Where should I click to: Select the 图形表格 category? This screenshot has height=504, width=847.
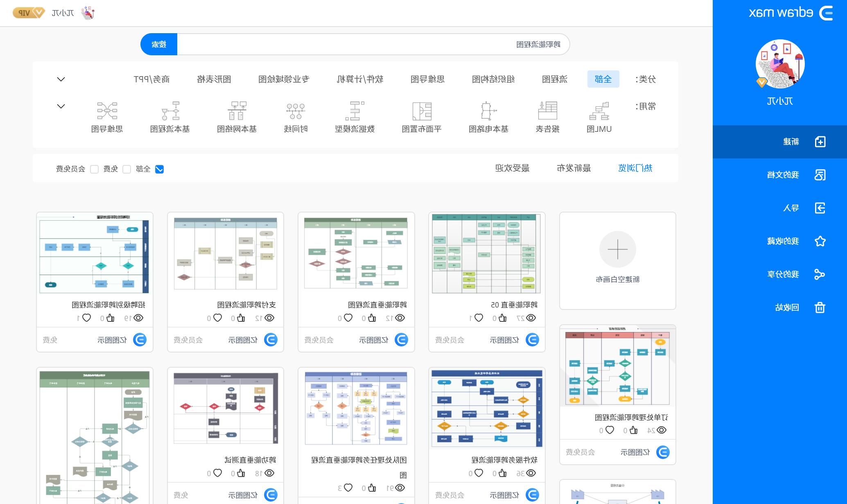coord(214,79)
